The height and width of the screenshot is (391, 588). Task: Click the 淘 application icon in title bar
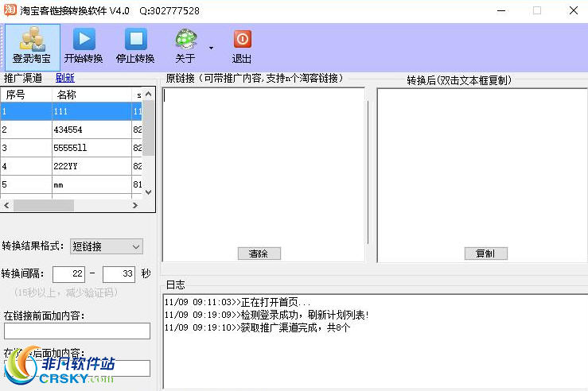pos(10,10)
